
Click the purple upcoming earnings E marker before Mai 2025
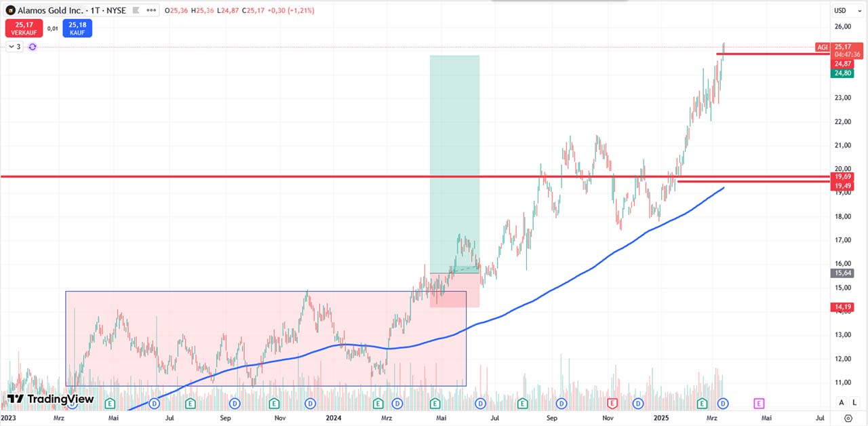[x=758, y=403]
